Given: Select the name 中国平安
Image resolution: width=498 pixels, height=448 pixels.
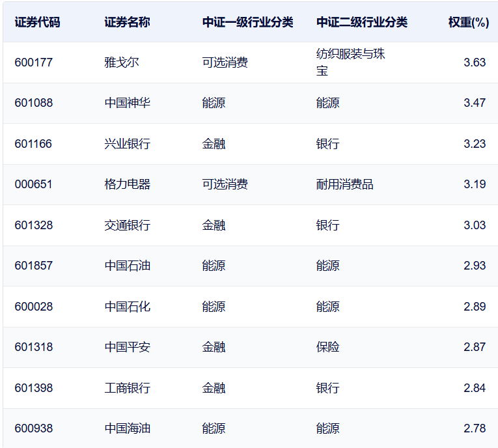Looking at the screenshot, I should tap(128, 347).
